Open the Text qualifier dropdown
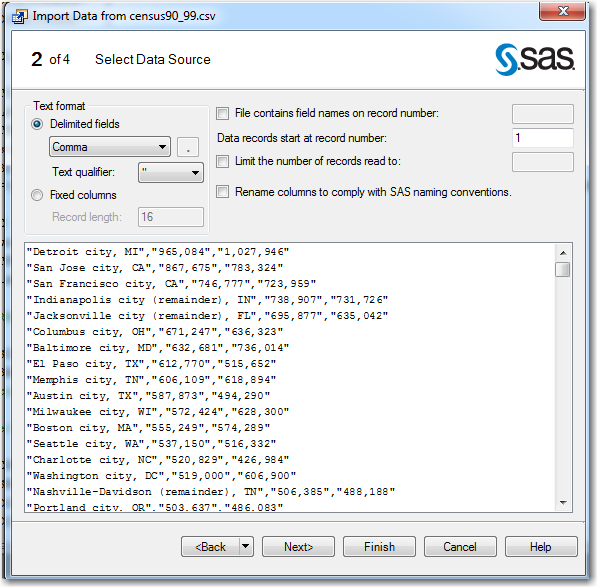This screenshot has width=597, height=587. [171, 173]
